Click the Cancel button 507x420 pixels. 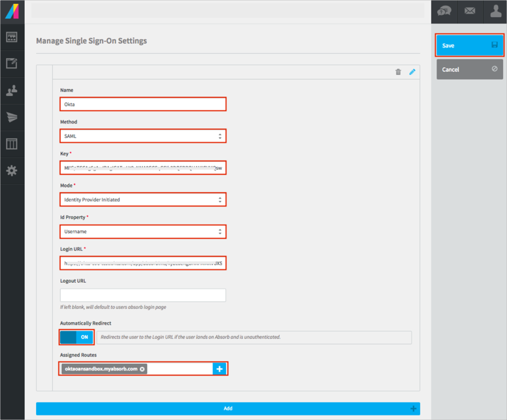(x=470, y=69)
